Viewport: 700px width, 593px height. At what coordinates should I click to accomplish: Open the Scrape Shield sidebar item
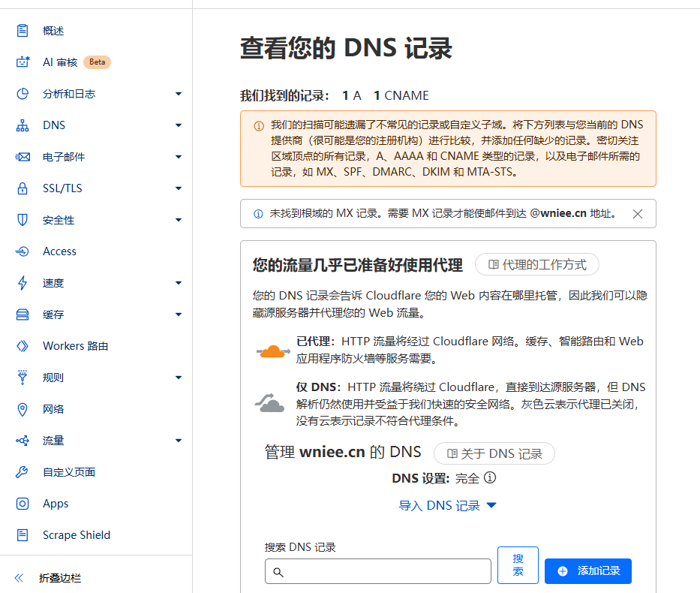click(x=77, y=535)
